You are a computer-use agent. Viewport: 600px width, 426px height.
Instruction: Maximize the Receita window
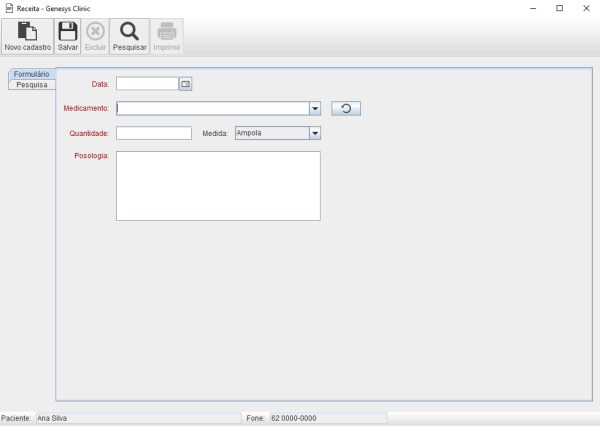(x=559, y=8)
